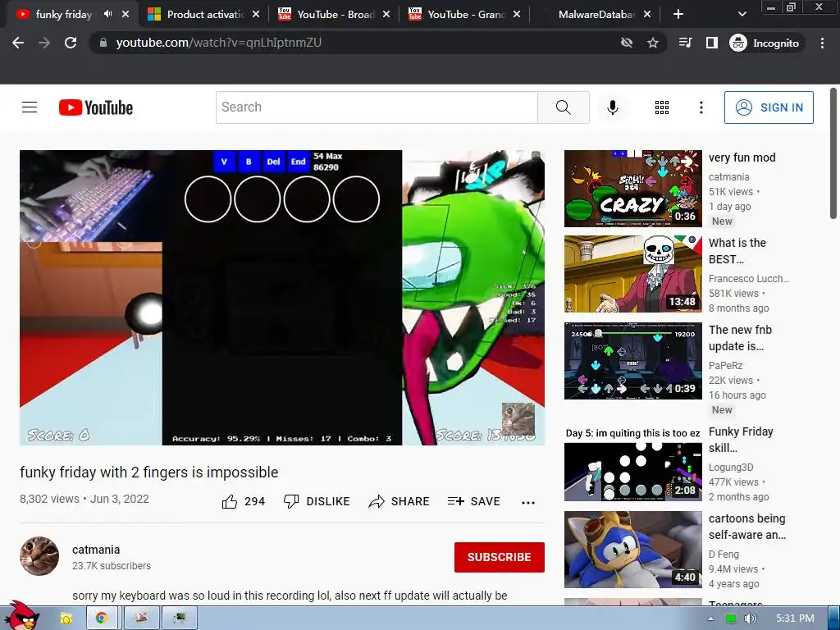This screenshot has width=840, height=630.
Task: Open the 5:31 PM taskbar clock
Action: point(795,619)
